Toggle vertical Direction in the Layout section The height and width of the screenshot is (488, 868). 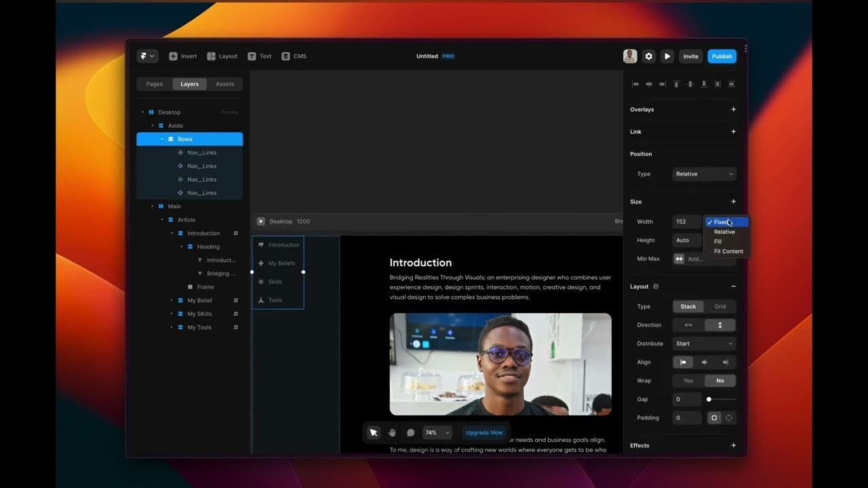[719, 325]
